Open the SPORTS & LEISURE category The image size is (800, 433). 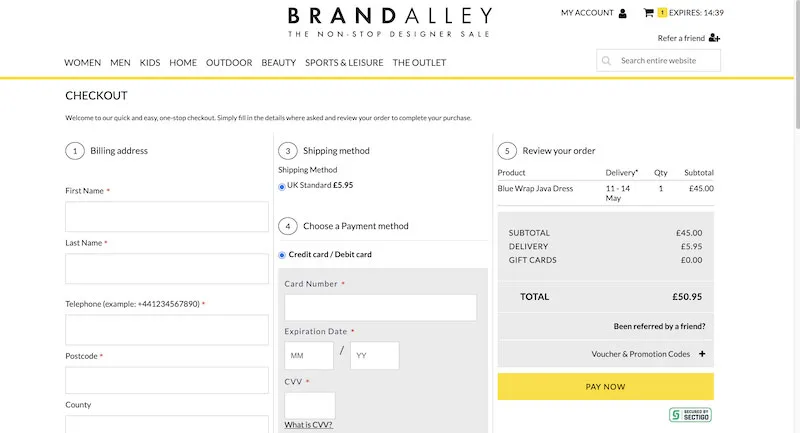344,63
